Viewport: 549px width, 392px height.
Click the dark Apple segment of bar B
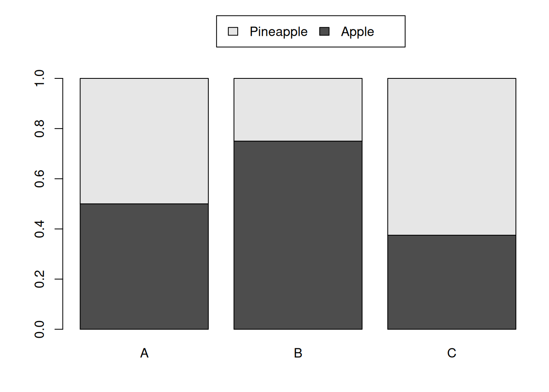point(298,235)
